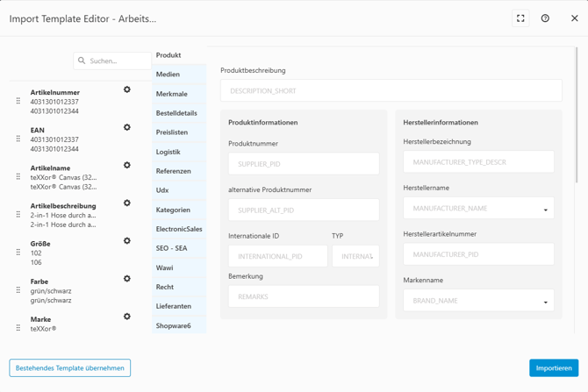Image resolution: width=588 pixels, height=392 pixels.
Task: Open the BRAND_NAME dropdown
Action: [x=545, y=302]
